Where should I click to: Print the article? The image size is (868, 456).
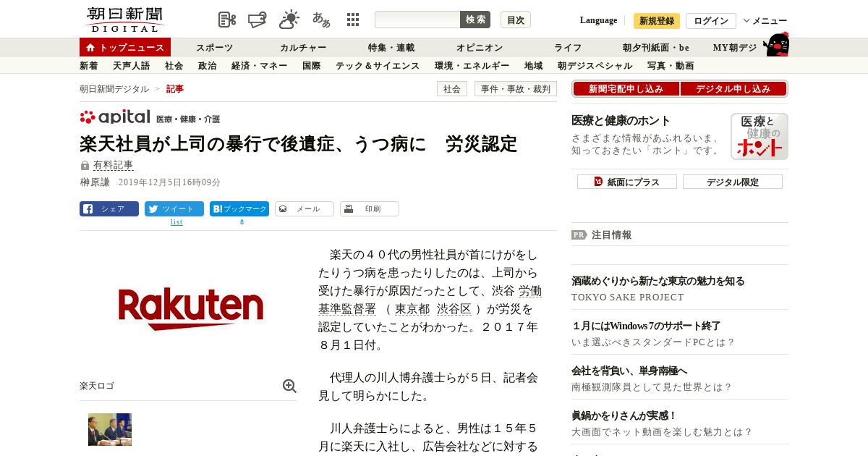[x=370, y=209]
